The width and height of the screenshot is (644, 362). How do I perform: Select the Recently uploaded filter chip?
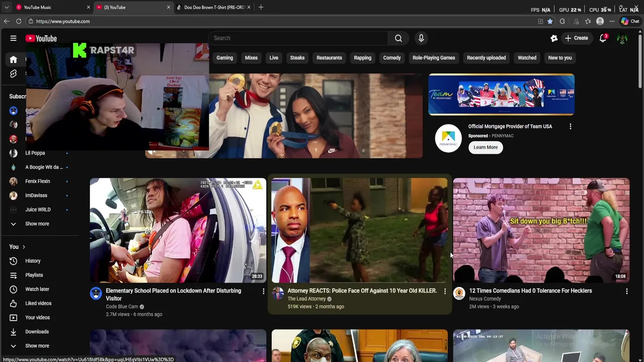click(x=486, y=58)
